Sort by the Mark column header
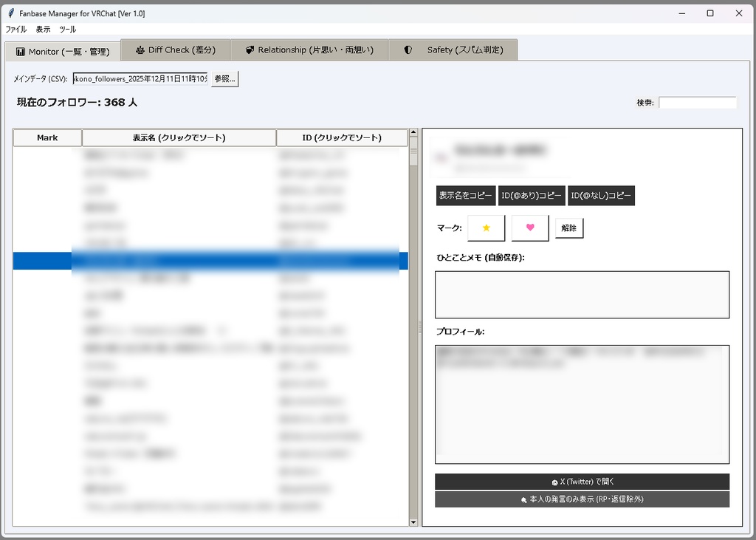Viewport: 756px width, 540px height. click(x=47, y=137)
